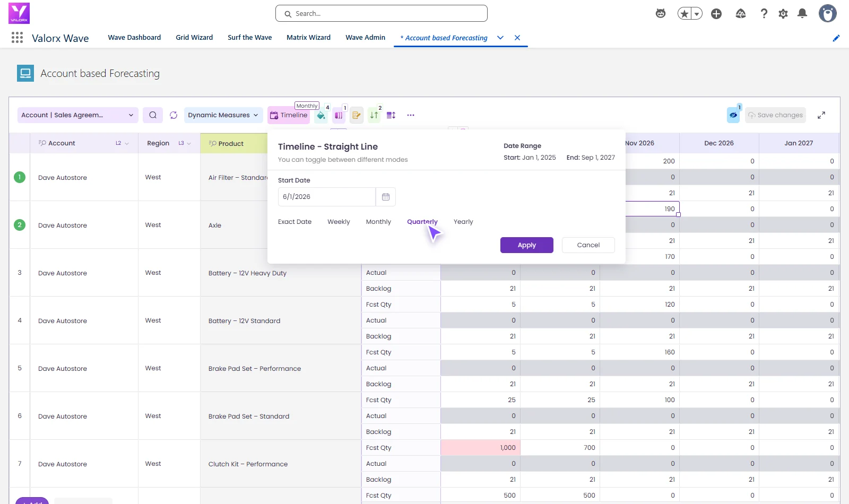Open the user avatar profile menu
The image size is (849, 504).
coord(827,13)
